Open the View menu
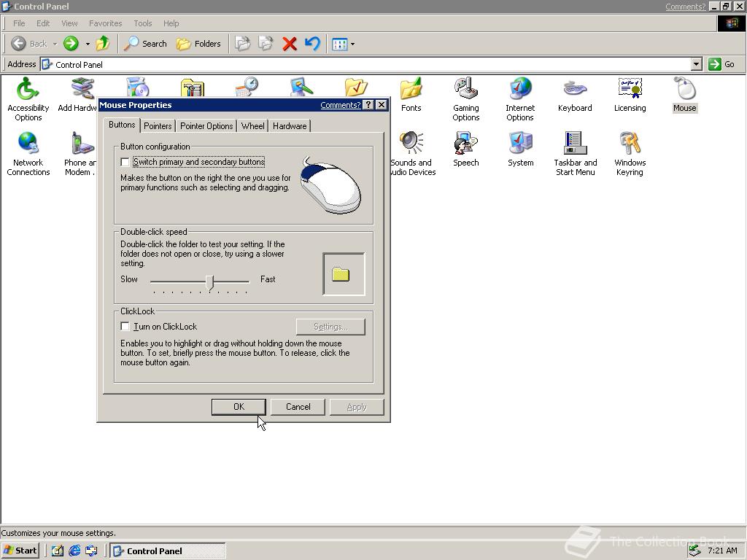747x560 pixels. 69,23
